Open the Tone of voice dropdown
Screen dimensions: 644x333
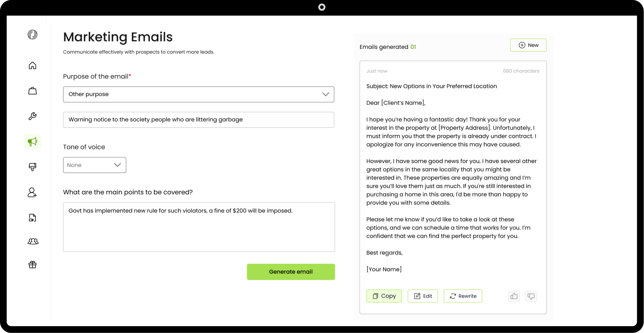click(94, 165)
